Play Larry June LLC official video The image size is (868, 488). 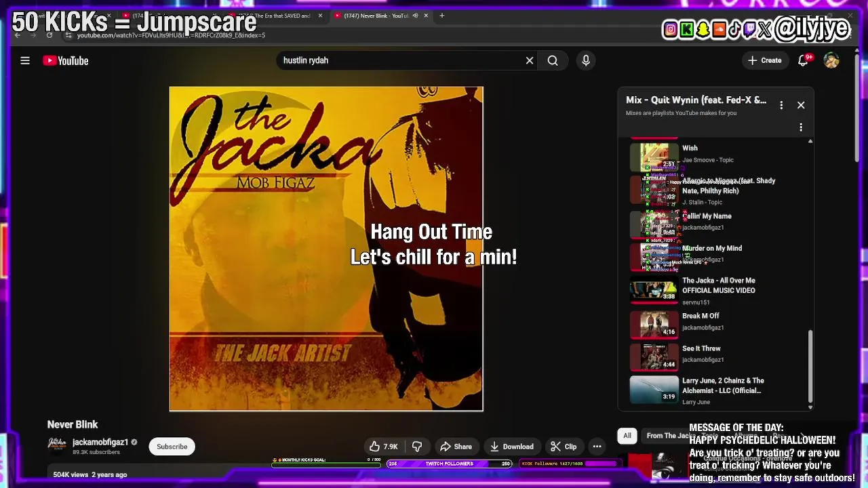click(x=715, y=390)
